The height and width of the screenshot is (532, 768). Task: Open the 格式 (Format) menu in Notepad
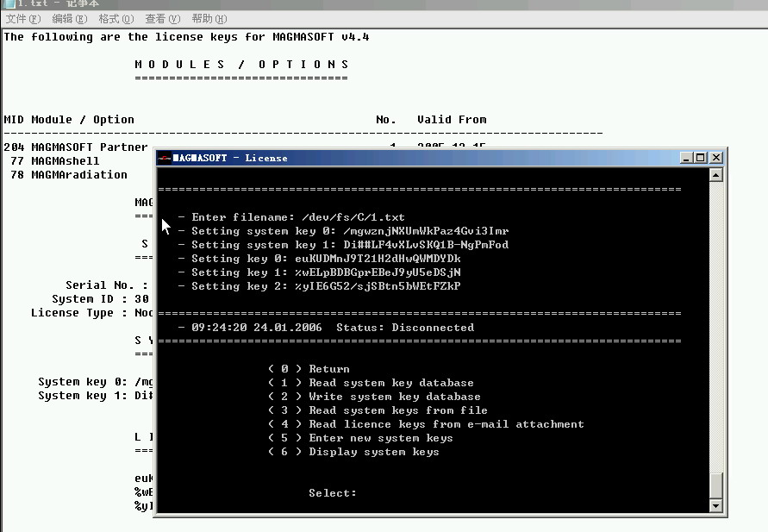pyautogui.click(x=116, y=19)
